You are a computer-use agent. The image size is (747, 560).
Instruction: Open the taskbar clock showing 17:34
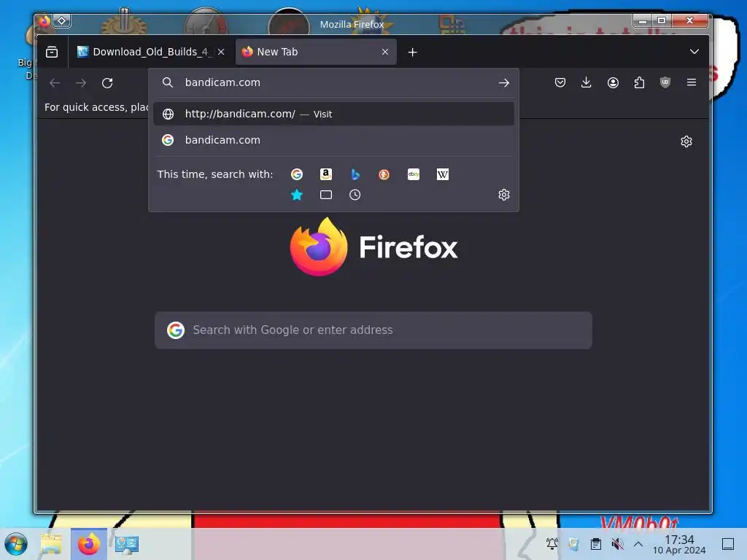click(x=679, y=544)
